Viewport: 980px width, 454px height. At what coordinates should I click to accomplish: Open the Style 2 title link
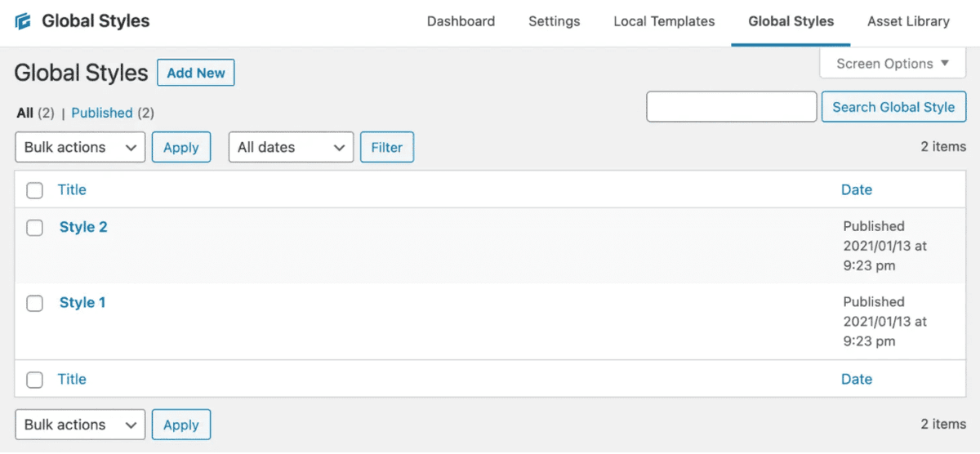[x=83, y=227]
